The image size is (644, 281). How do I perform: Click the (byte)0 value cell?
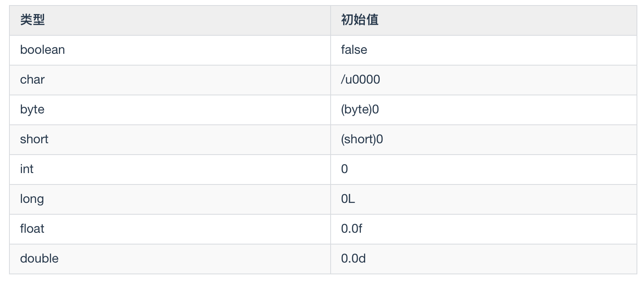pos(360,109)
